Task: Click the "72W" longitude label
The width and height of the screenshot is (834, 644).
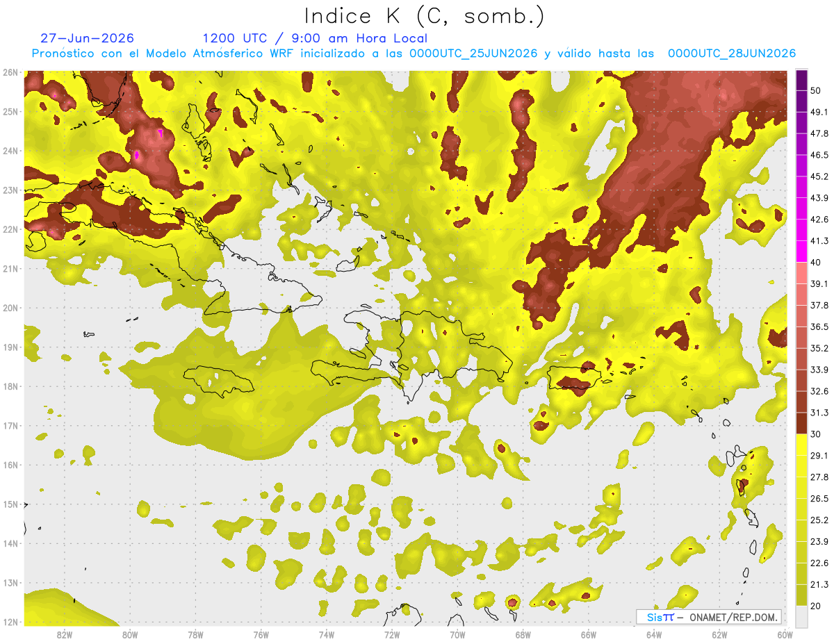Action: point(392,634)
